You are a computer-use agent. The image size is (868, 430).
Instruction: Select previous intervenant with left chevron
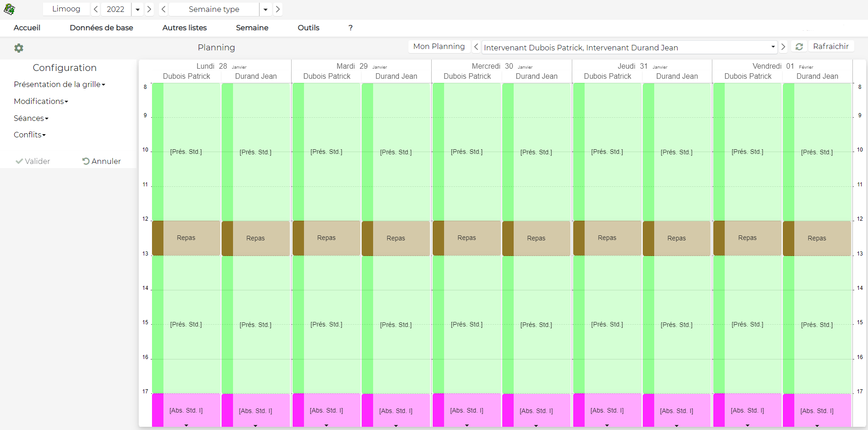click(476, 47)
